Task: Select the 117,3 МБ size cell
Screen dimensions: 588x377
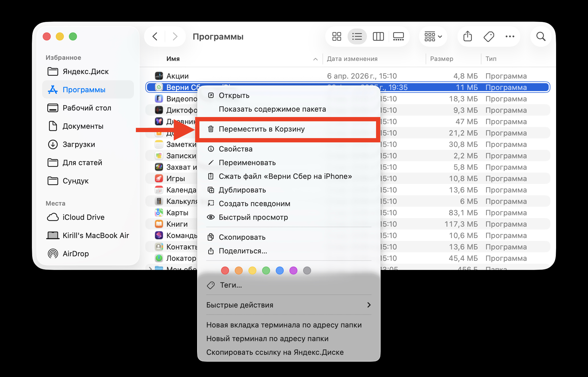Action: 461,224
